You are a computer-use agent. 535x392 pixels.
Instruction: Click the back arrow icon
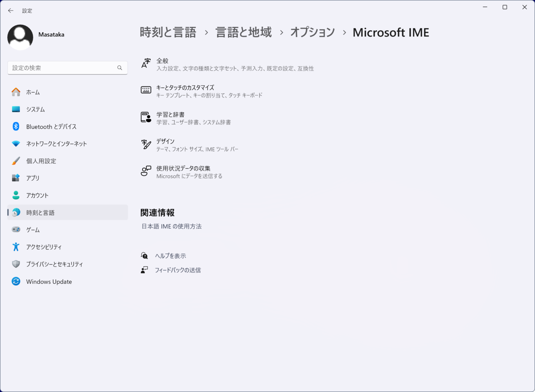pyautogui.click(x=11, y=11)
